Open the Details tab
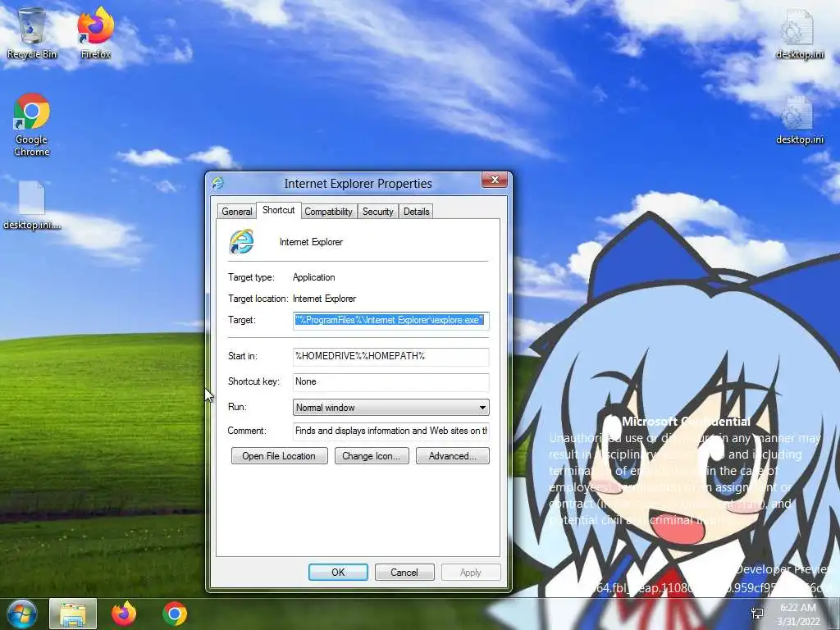This screenshot has height=630, width=840. point(416,212)
